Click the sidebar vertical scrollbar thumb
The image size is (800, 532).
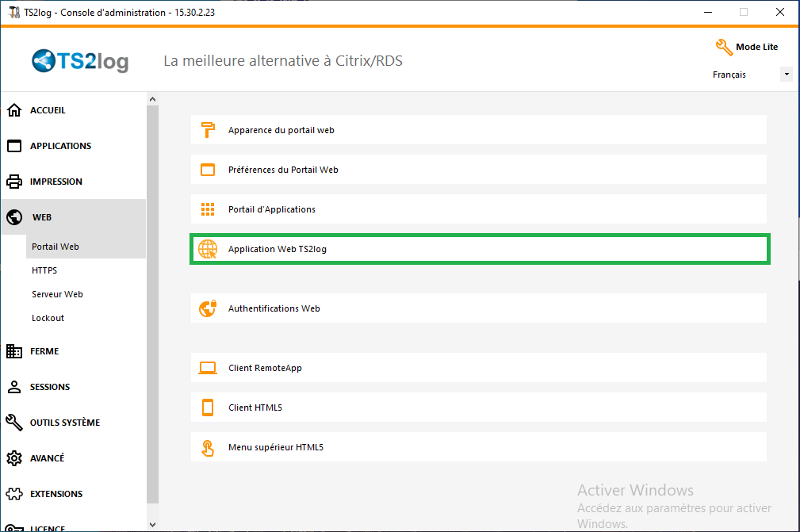(x=152, y=304)
